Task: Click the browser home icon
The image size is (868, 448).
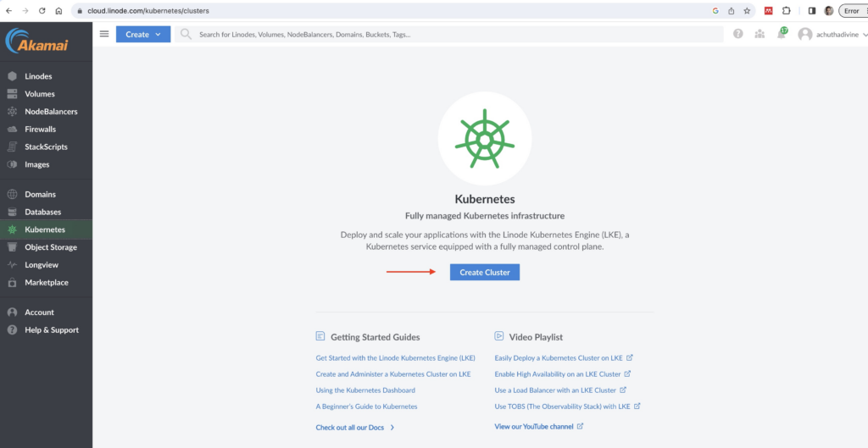Action: pos(58,10)
